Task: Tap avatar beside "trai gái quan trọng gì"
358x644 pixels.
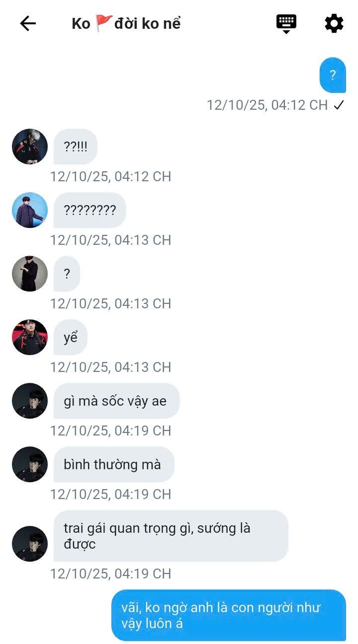Action: click(x=30, y=544)
